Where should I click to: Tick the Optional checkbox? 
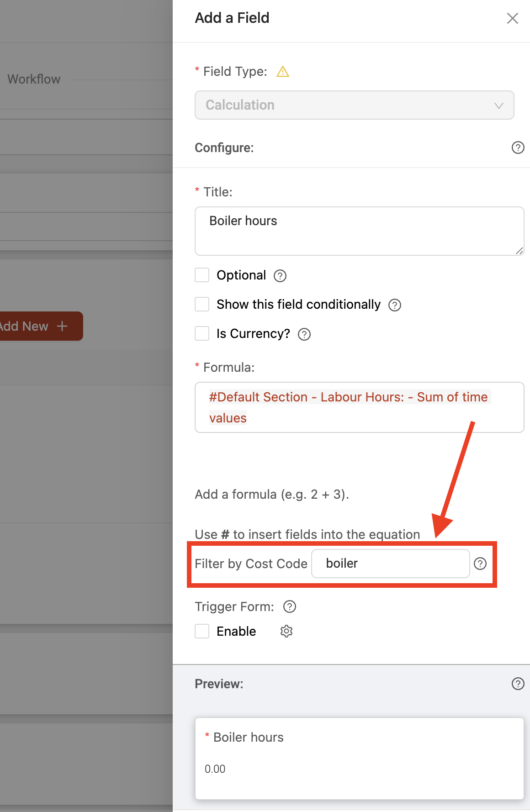pos(202,275)
